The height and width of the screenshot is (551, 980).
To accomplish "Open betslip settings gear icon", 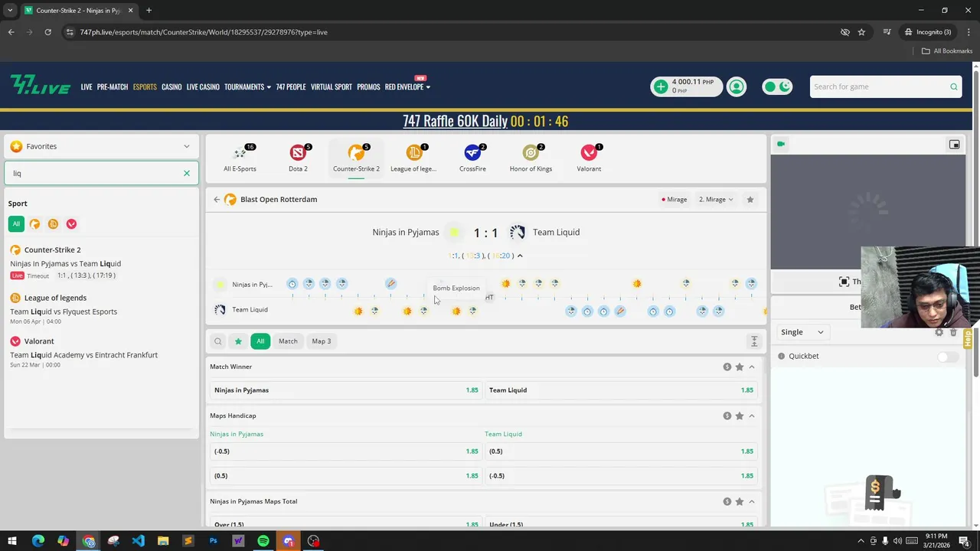I will (939, 332).
